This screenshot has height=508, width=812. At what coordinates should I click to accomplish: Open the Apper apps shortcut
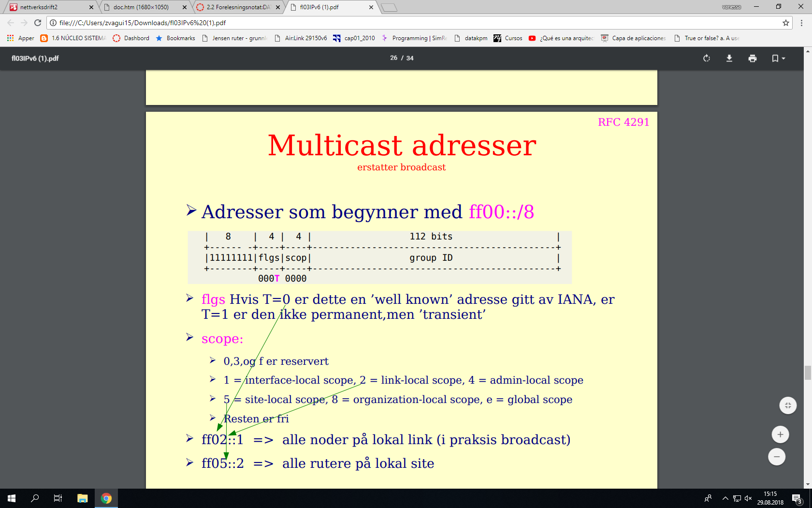(x=20, y=38)
